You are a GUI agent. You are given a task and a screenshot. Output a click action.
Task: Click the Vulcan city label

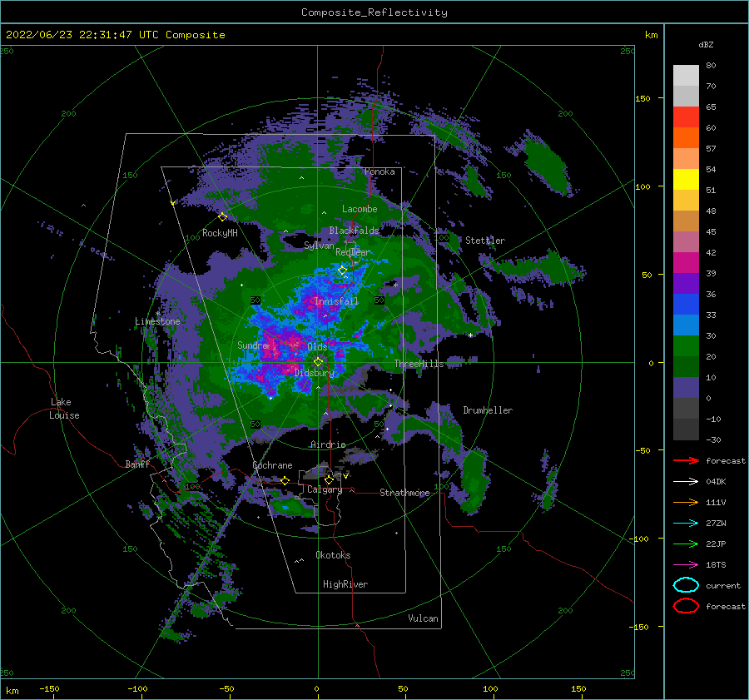[424, 618]
